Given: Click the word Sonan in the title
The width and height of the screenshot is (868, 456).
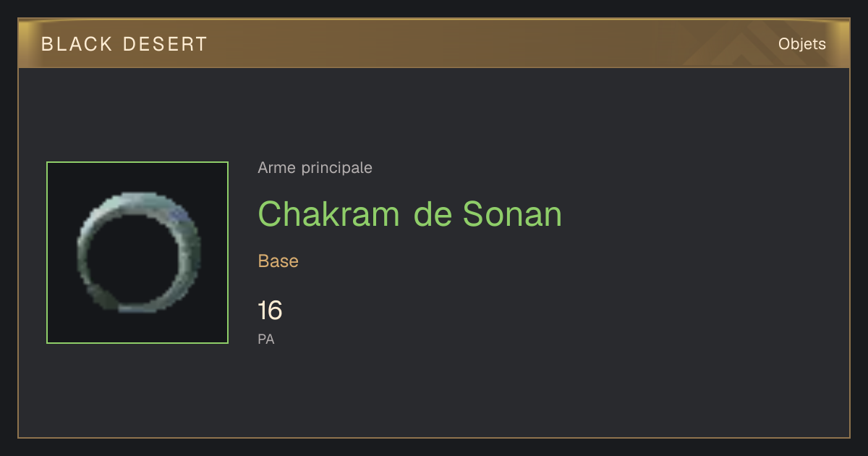Looking at the screenshot, I should [x=512, y=214].
